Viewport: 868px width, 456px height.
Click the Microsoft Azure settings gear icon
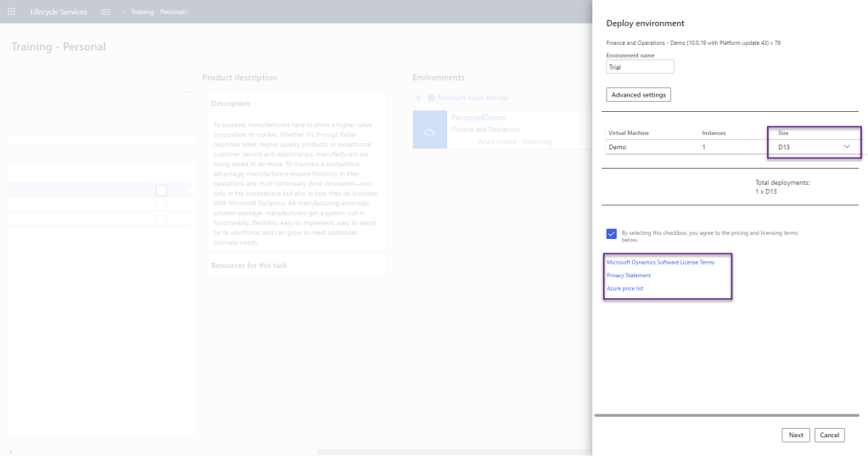pyautogui.click(x=431, y=98)
